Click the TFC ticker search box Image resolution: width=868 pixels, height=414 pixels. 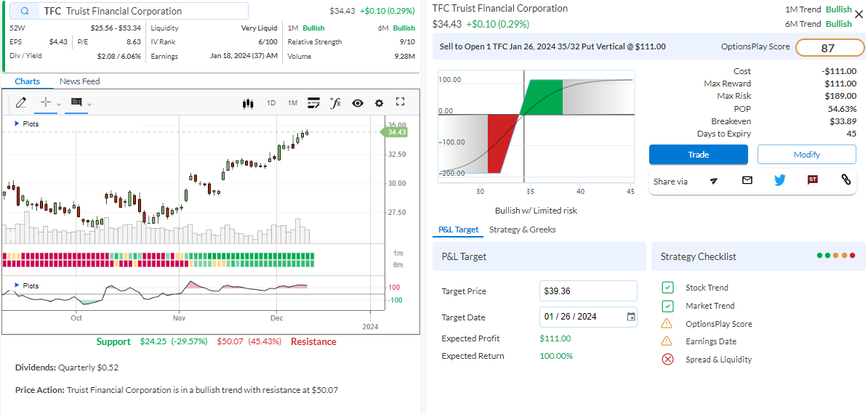pyautogui.click(x=129, y=11)
